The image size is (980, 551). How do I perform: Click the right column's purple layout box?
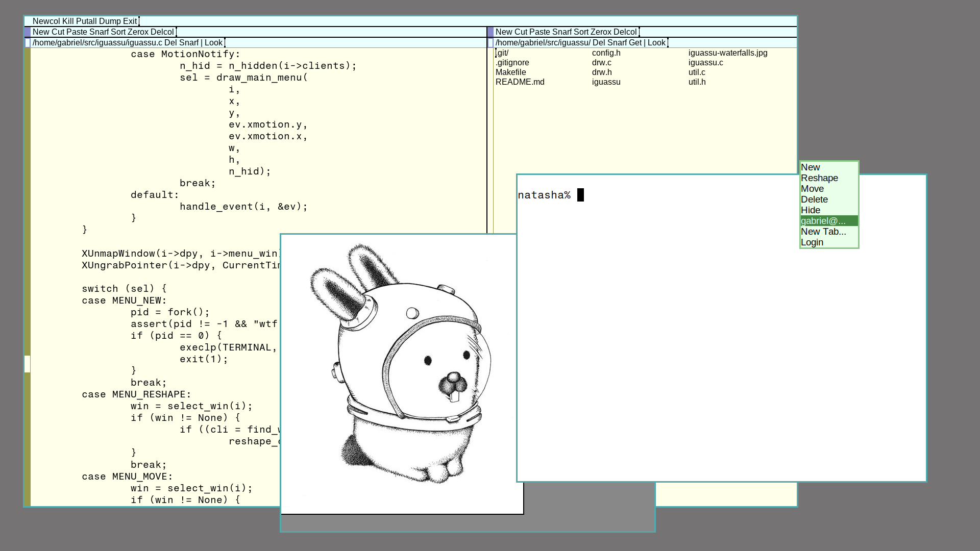pyautogui.click(x=491, y=32)
